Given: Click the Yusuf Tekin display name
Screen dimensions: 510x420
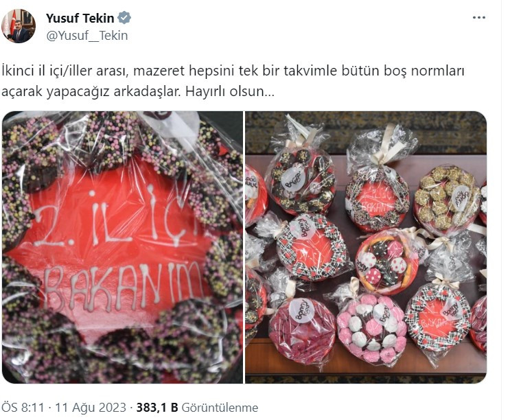Looking at the screenshot, I should [x=80, y=18].
